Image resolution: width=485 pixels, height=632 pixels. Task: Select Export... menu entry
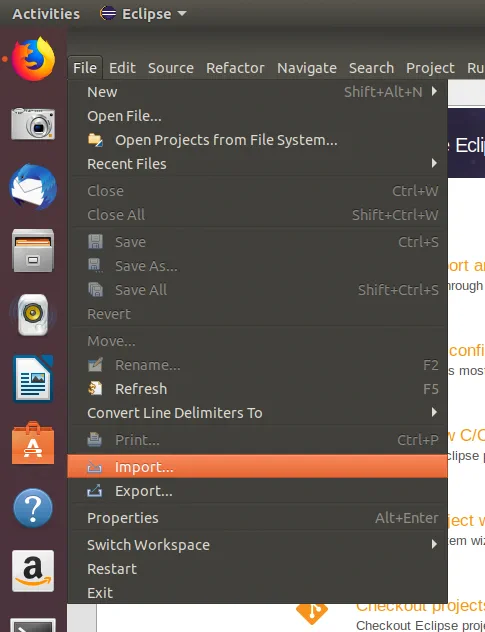(257, 491)
